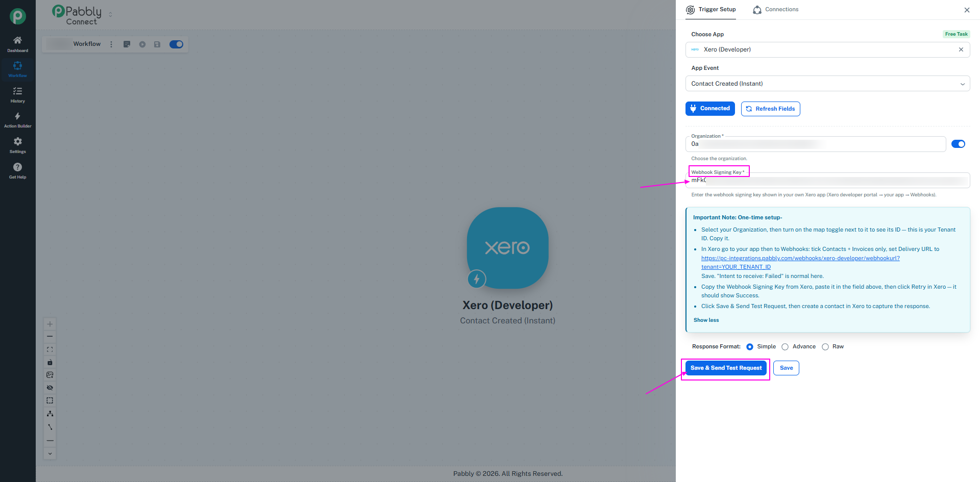This screenshot has width=980, height=482.
Task: Activate the dashed selection box tool
Action: click(x=50, y=400)
